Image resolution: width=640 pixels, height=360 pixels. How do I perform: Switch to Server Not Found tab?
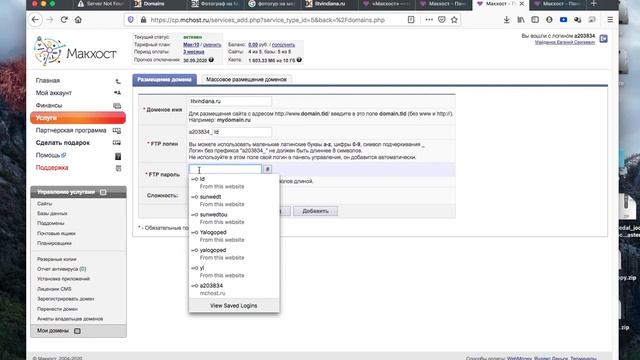click(100, 4)
